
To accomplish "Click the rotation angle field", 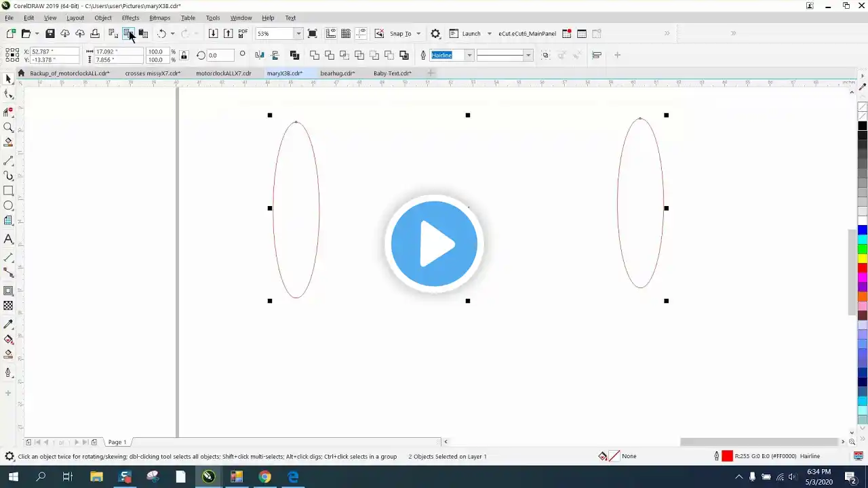I will [221, 55].
